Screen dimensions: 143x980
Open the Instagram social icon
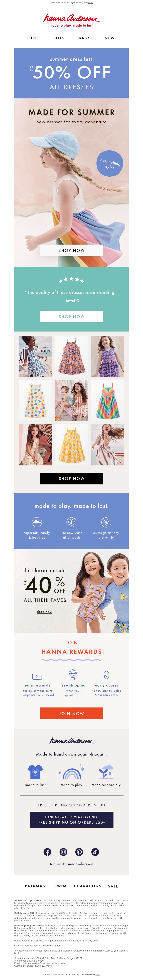point(63,852)
